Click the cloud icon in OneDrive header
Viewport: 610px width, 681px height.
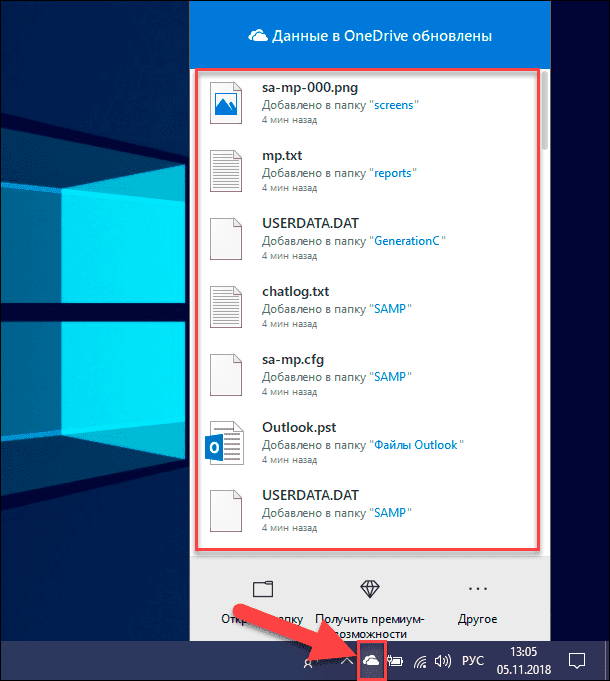pyautogui.click(x=258, y=36)
